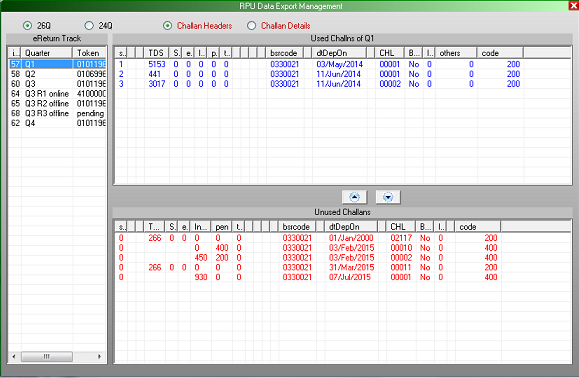Click the move-up arrow button
The height and width of the screenshot is (378, 579).
[354, 197]
